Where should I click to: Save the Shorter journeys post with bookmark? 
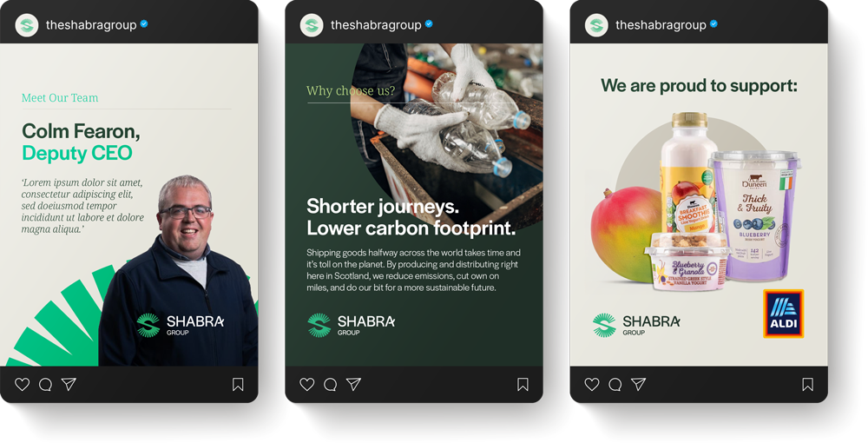pos(523,384)
